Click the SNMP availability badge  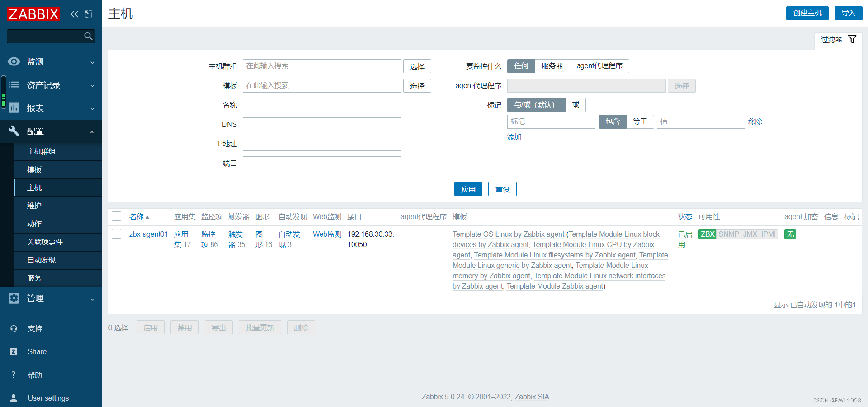(729, 234)
